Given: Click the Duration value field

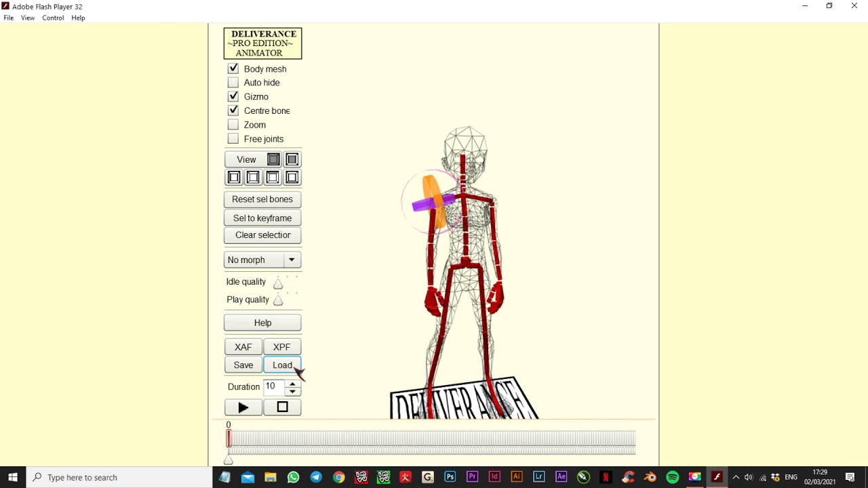Looking at the screenshot, I should click(274, 386).
